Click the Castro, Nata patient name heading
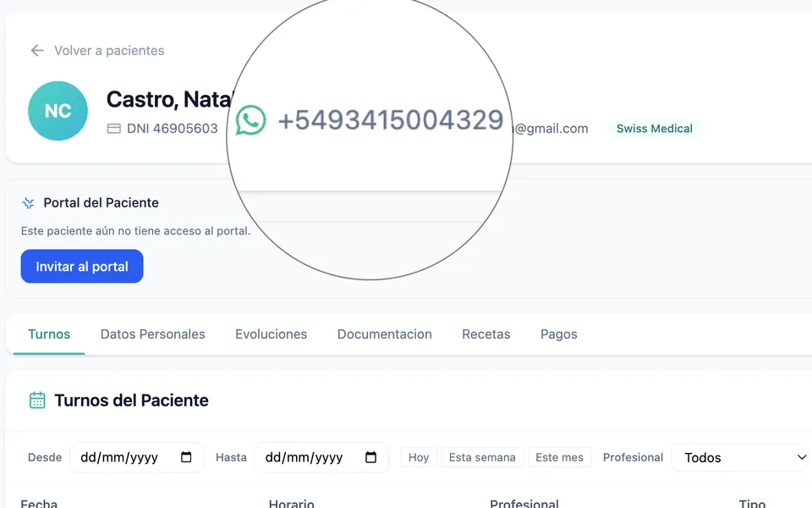Viewport: 812px width, 508px height. [x=170, y=100]
